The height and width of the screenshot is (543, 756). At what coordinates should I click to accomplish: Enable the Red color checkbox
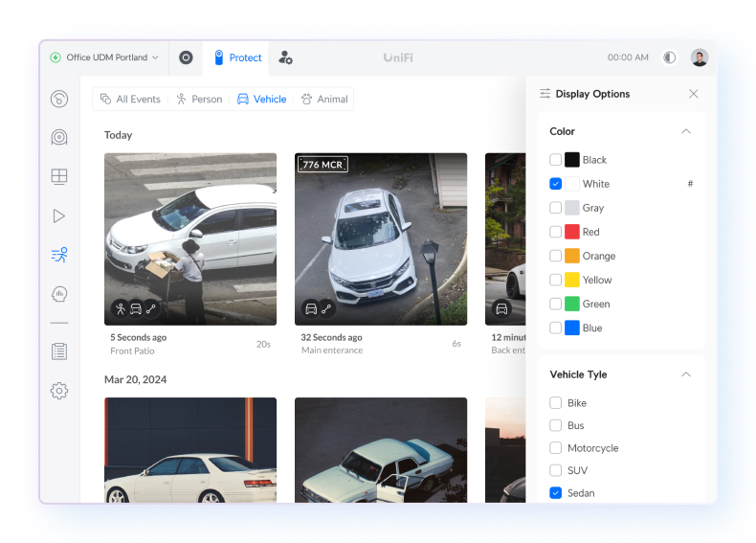point(555,232)
